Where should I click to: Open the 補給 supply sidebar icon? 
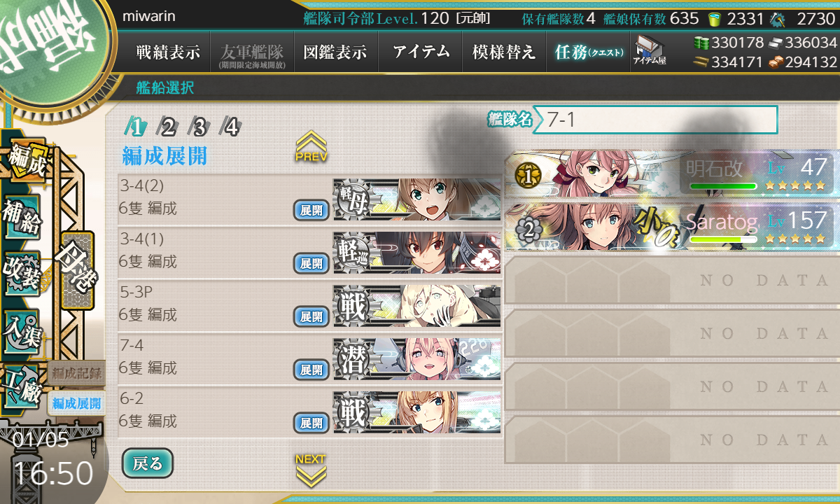point(22,217)
